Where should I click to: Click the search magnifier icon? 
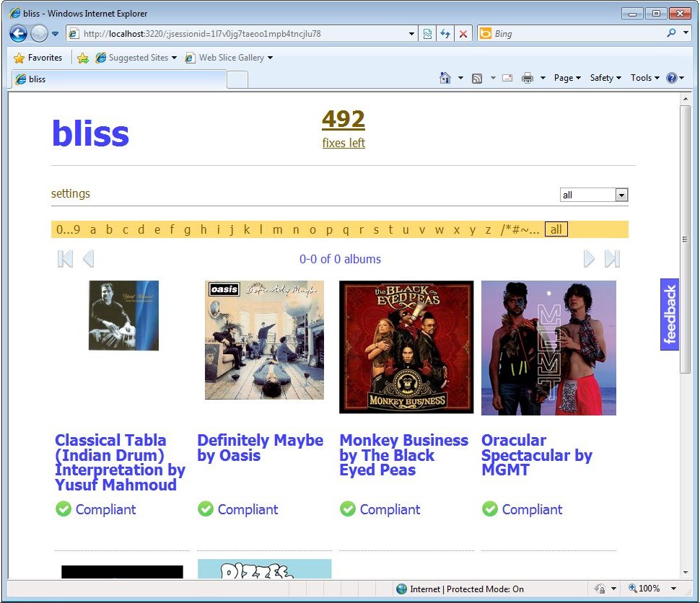(671, 33)
